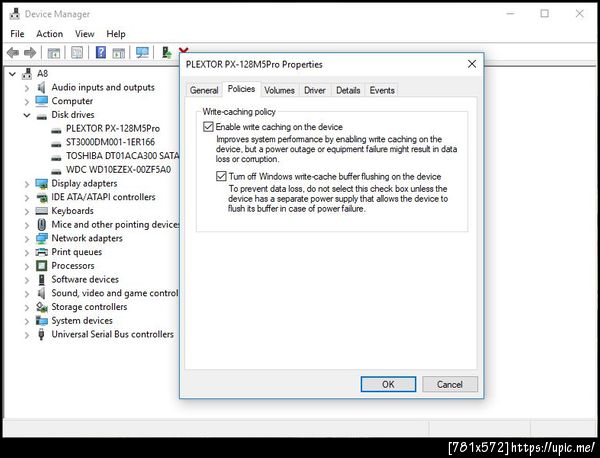Viewport: 600px width, 458px height.
Task: Select the Software devices label
Action: click(85, 280)
